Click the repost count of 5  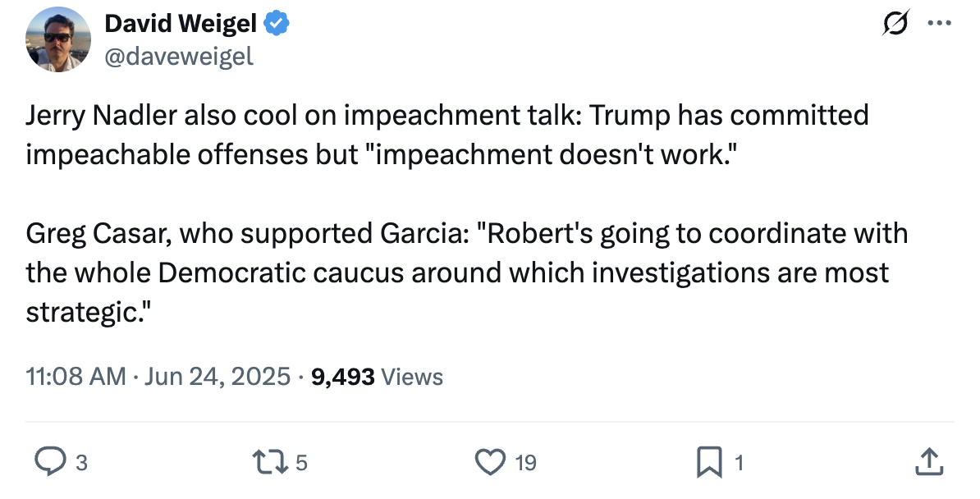tap(300, 464)
